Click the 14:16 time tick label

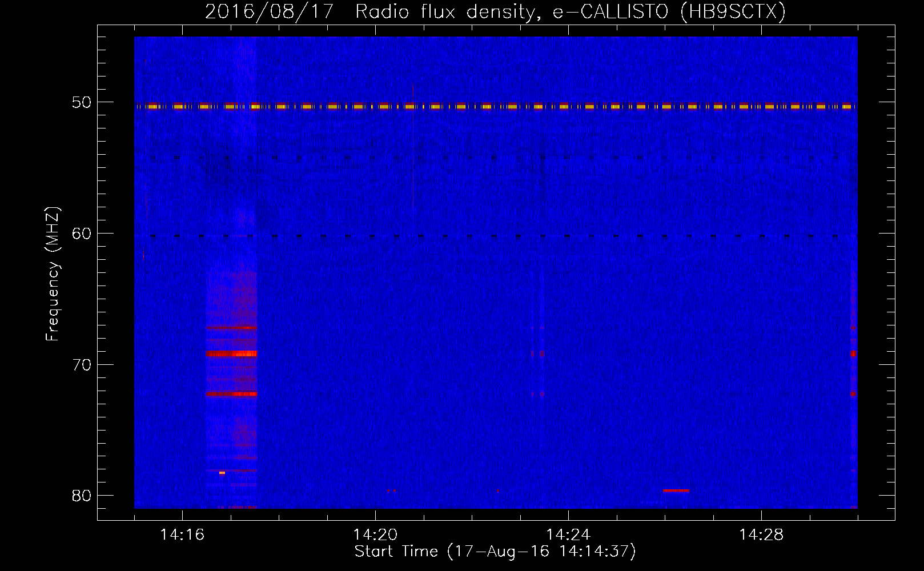182,534
